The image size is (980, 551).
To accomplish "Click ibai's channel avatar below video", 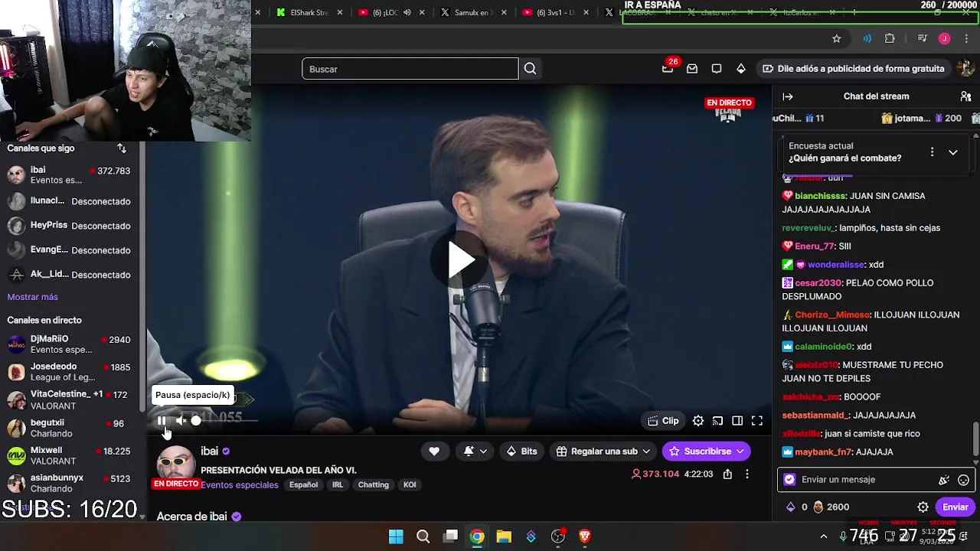I will point(176,465).
